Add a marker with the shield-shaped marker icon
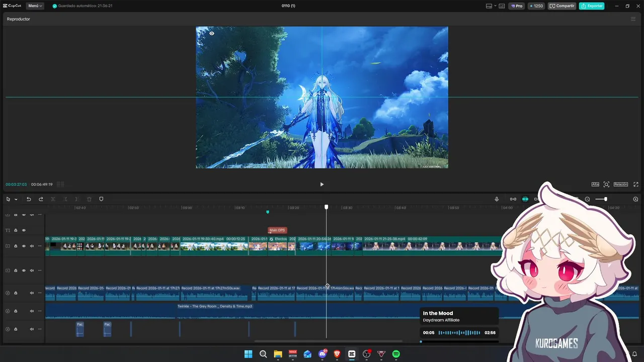 point(101,199)
